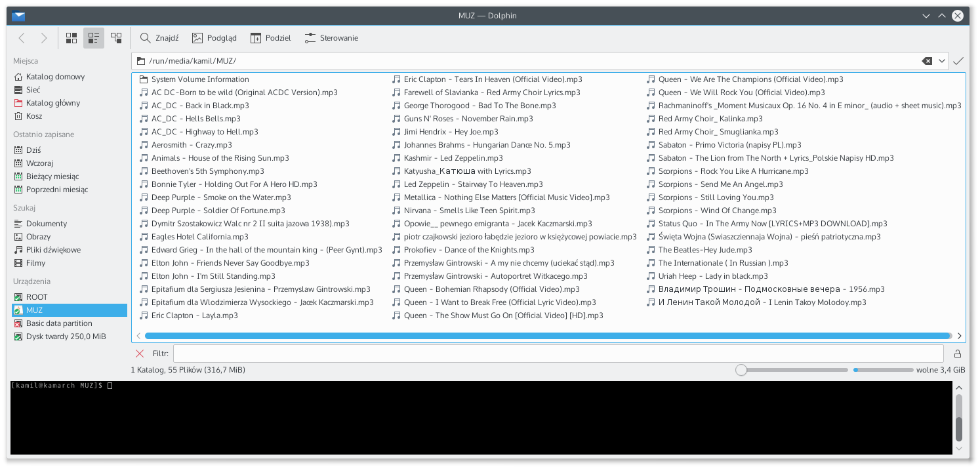Image resolution: width=980 pixels, height=469 pixels.
Task: Click the terminal scrollbar down arrow
Action: point(959,449)
